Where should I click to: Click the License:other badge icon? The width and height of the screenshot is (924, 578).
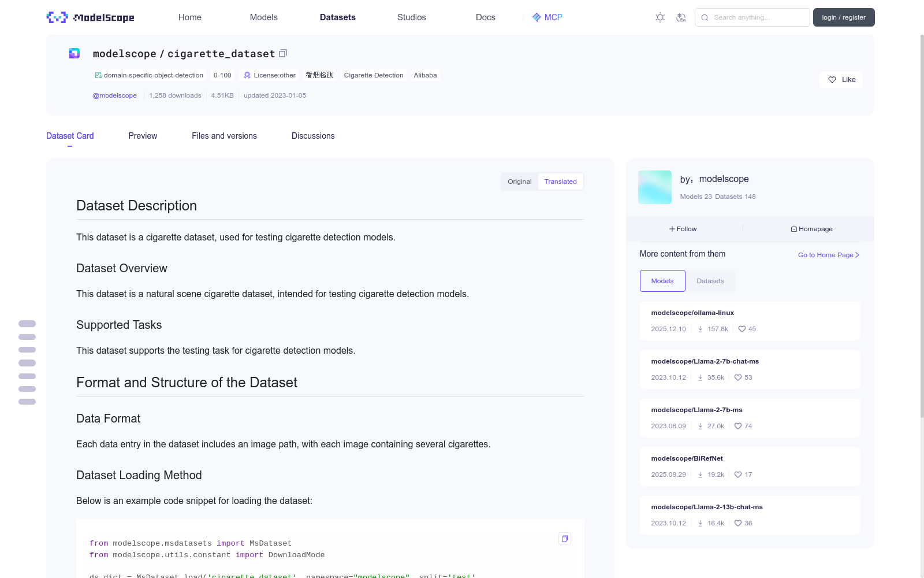pos(247,75)
